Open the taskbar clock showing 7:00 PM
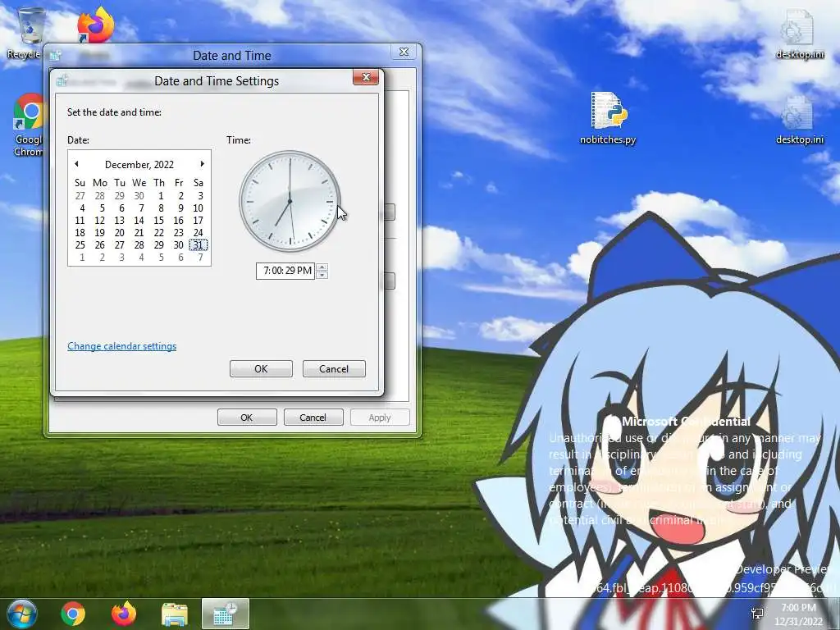This screenshot has height=630, width=840. [x=798, y=614]
